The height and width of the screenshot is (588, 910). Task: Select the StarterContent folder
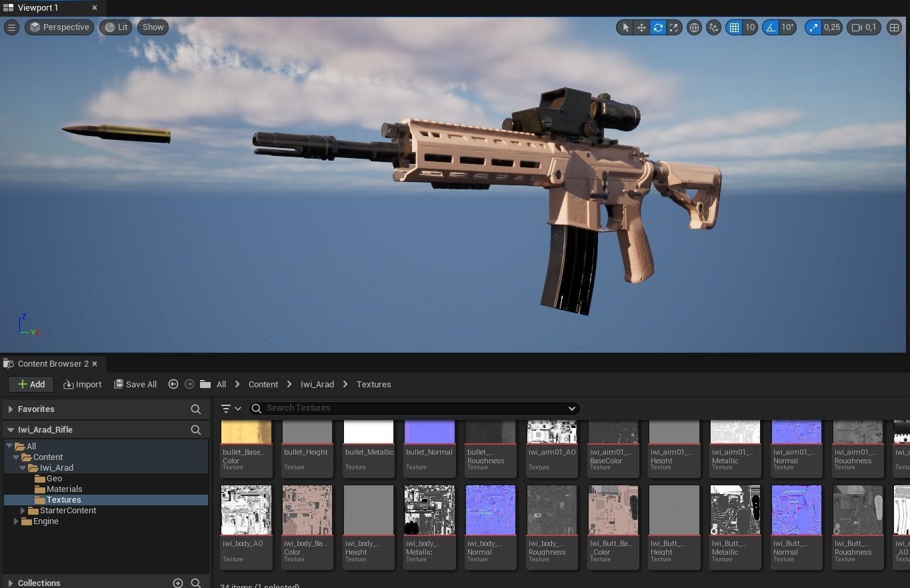point(67,511)
